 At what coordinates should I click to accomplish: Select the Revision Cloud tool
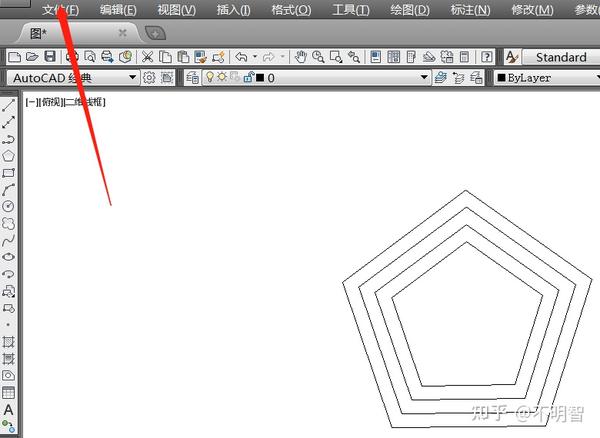point(8,223)
